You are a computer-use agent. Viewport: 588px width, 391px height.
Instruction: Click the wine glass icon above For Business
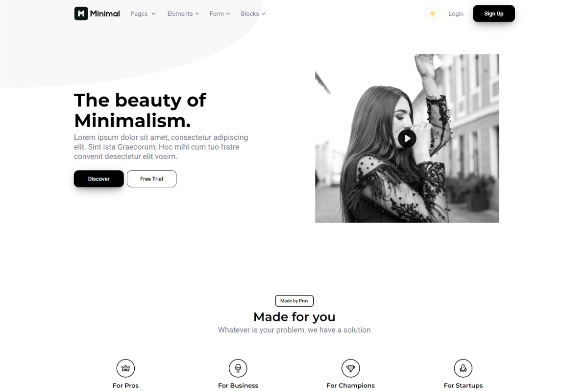tap(238, 368)
